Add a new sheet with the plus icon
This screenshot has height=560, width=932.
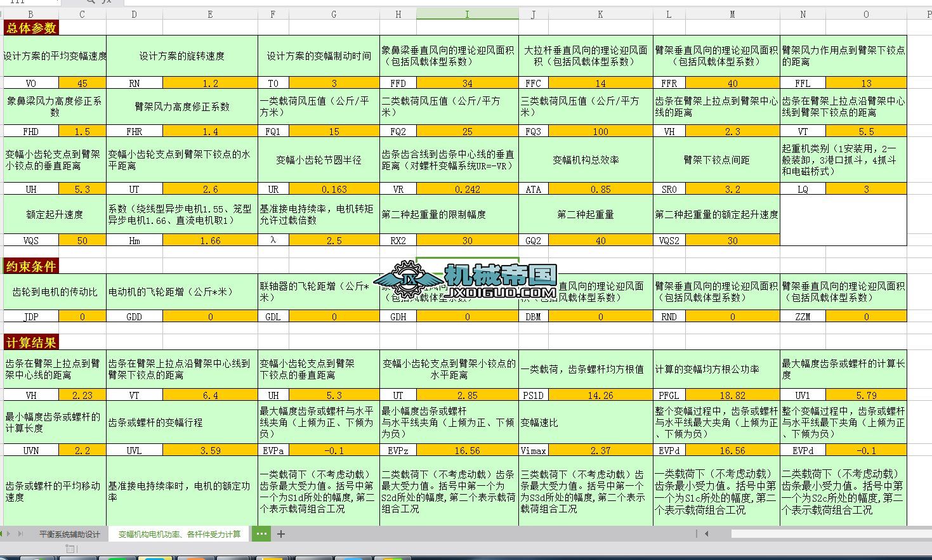pos(281,534)
